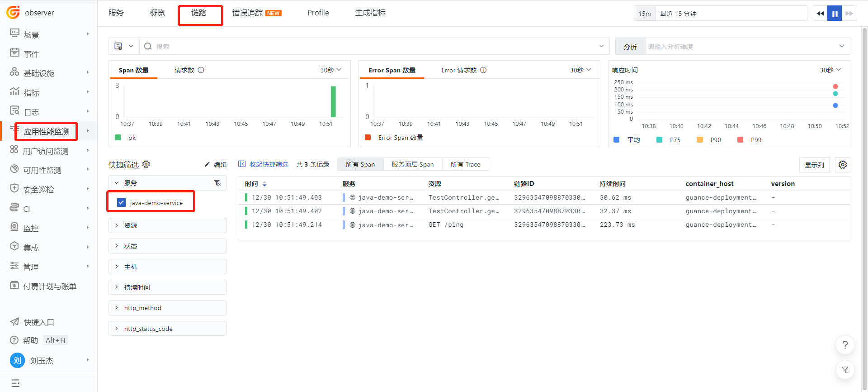868x392 pixels.
Task: Click the 显示列 button
Action: point(814,165)
